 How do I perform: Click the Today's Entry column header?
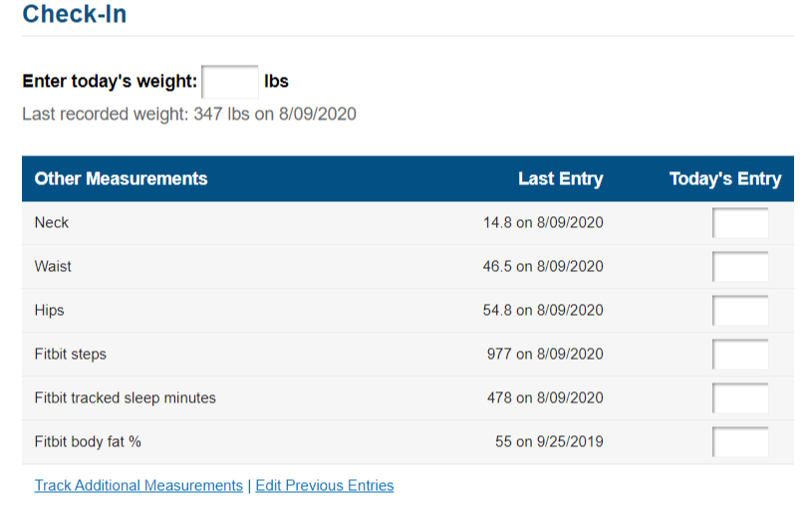pyautogui.click(x=725, y=178)
